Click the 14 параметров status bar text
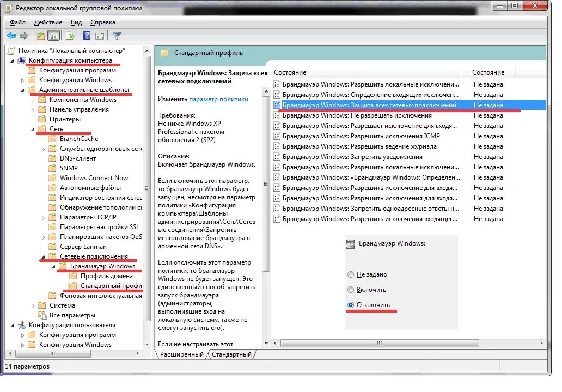562x392 pixels. coord(27,366)
